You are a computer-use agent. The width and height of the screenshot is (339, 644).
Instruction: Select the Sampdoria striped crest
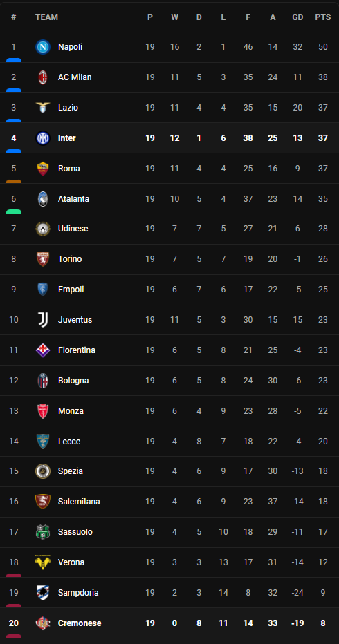(43, 593)
